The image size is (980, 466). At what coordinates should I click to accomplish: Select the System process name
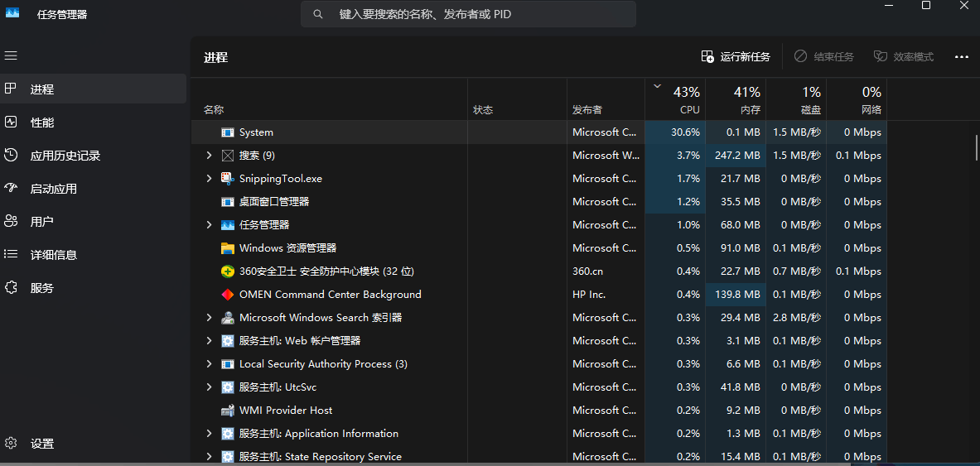pyautogui.click(x=256, y=132)
